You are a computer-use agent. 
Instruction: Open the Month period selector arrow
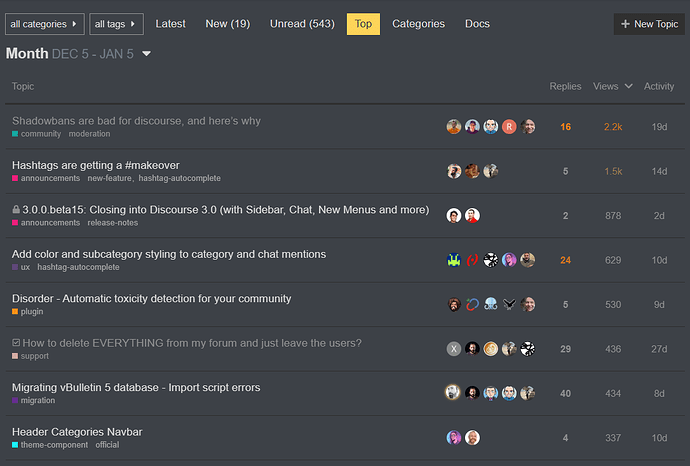(x=147, y=54)
